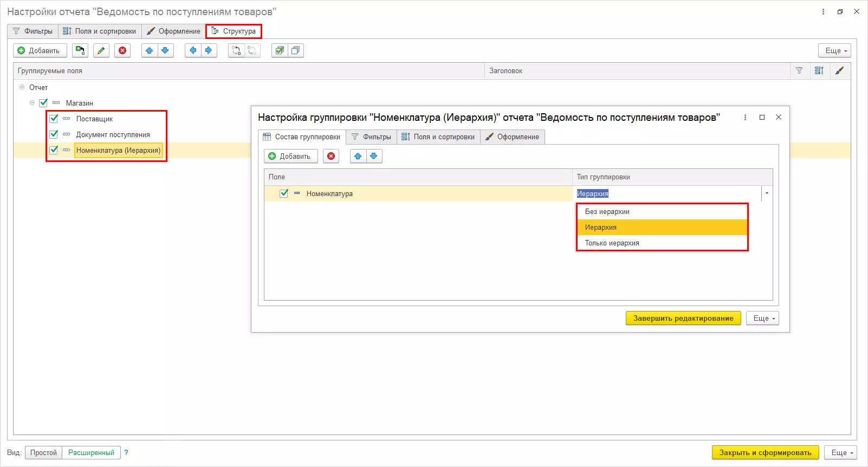
Task: Click the blue right arrow icon
Action: click(x=209, y=50)
